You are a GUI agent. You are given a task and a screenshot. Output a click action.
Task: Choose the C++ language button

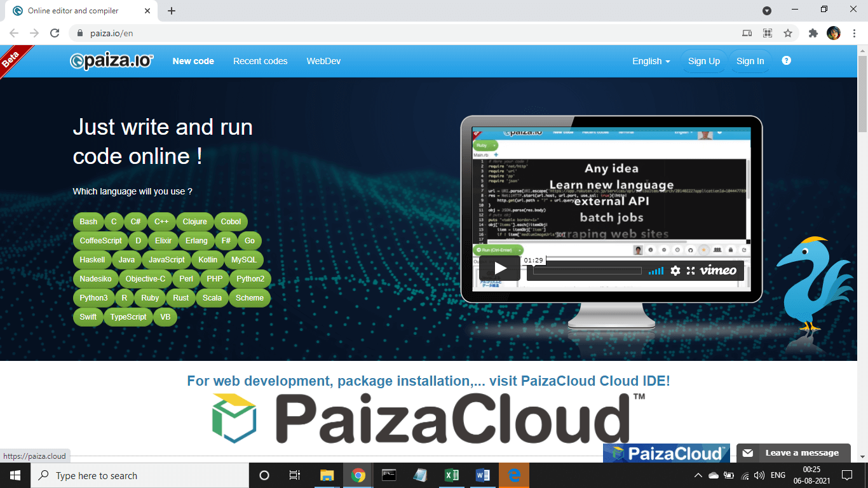point(161,222)
